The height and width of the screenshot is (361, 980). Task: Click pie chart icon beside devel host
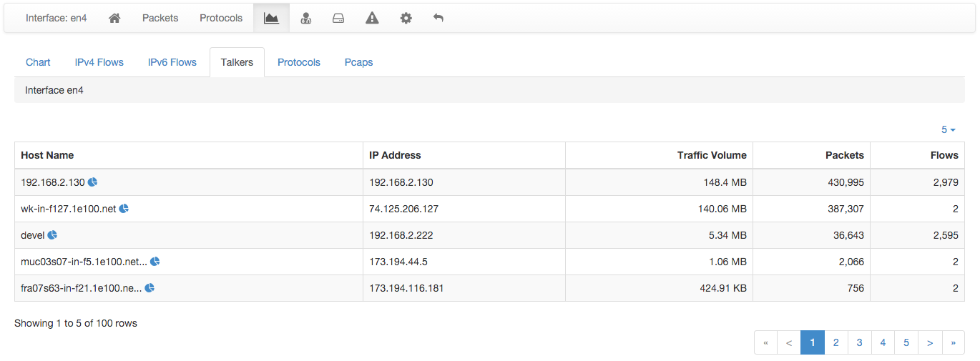(x=52, y=235)
